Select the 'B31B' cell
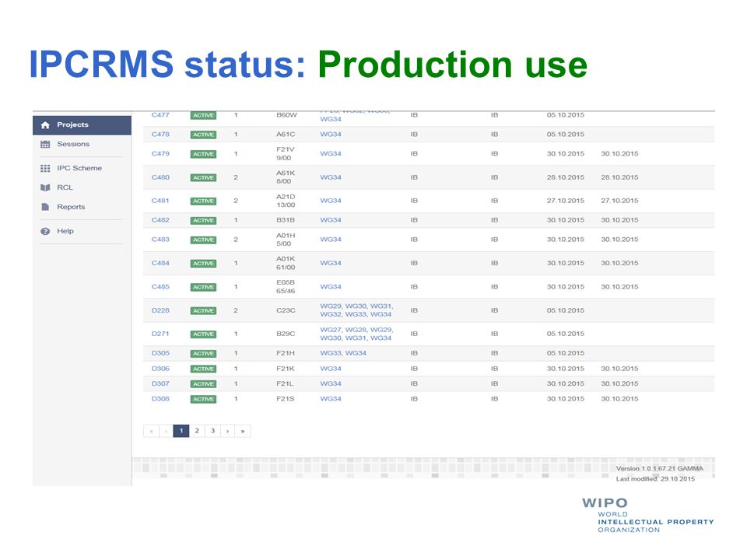Screen dimensions: 747x560 coord(286,220)
